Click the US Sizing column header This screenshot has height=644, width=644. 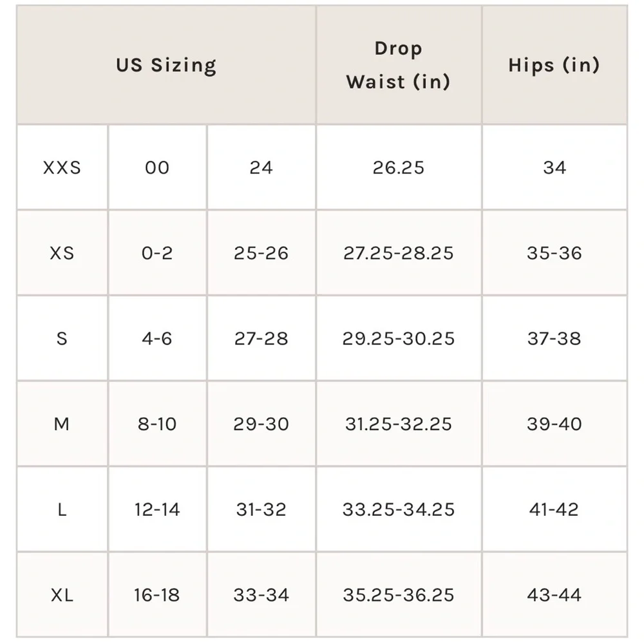[x=166, y=65]
